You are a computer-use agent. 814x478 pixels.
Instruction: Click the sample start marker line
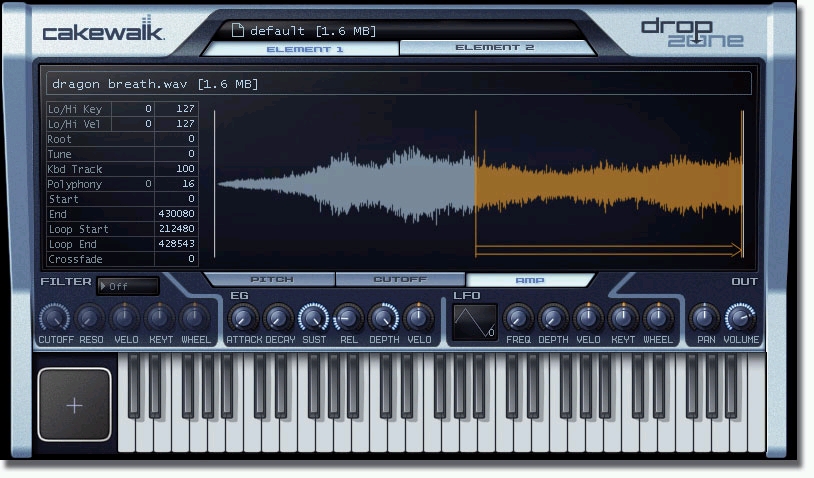[x=214, y=184]
